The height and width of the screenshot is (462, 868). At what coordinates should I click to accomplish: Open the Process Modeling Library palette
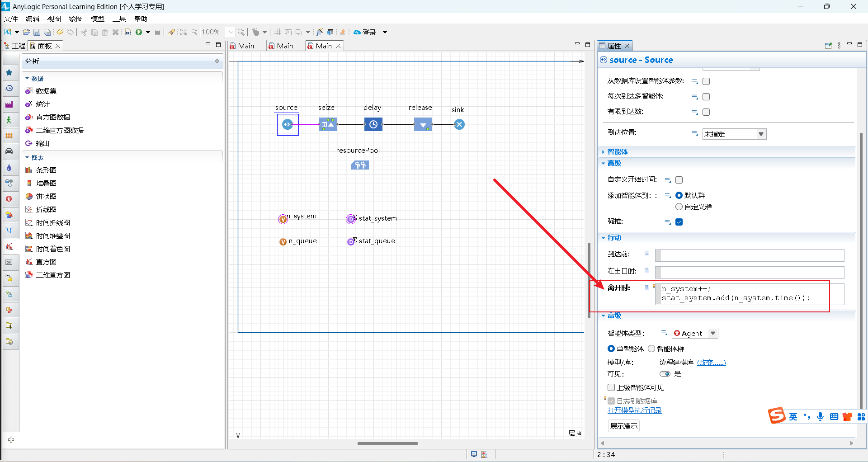9,88
